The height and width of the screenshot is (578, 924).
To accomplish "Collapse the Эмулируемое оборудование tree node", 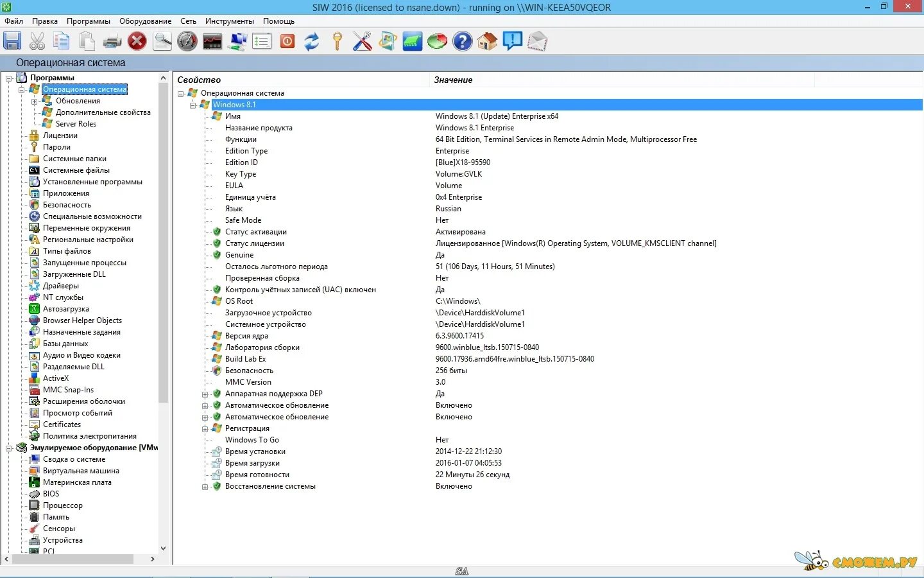I will tap(9, 448).
